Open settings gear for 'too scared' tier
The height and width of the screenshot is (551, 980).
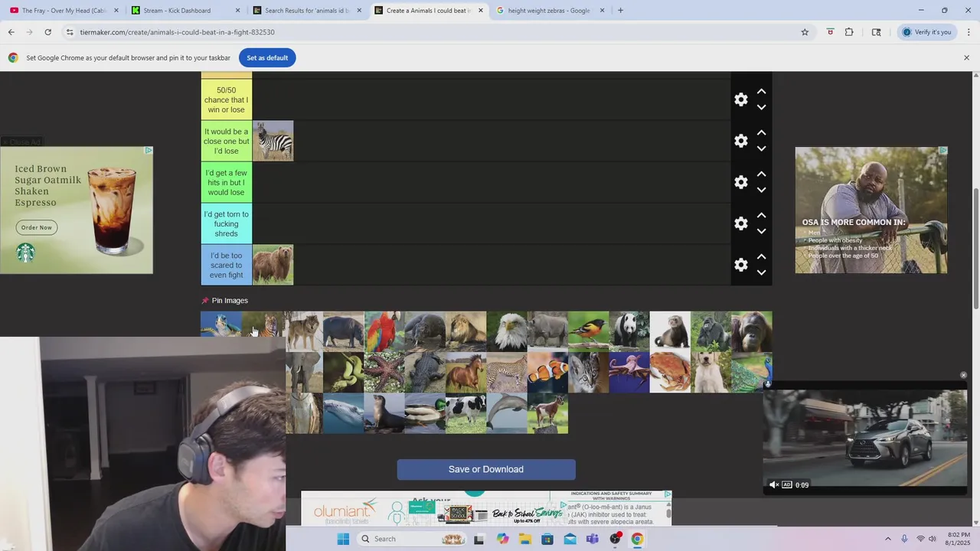pyautogui.click(x=741, y=265)
